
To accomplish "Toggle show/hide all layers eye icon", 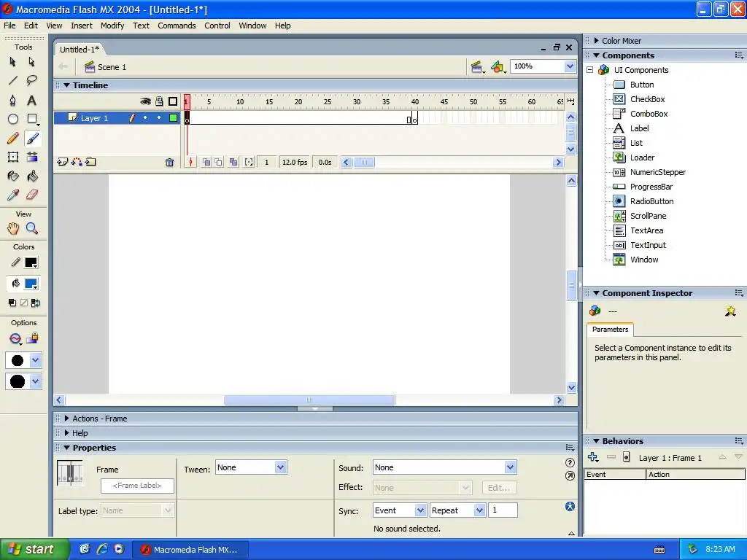I will 145,101.
